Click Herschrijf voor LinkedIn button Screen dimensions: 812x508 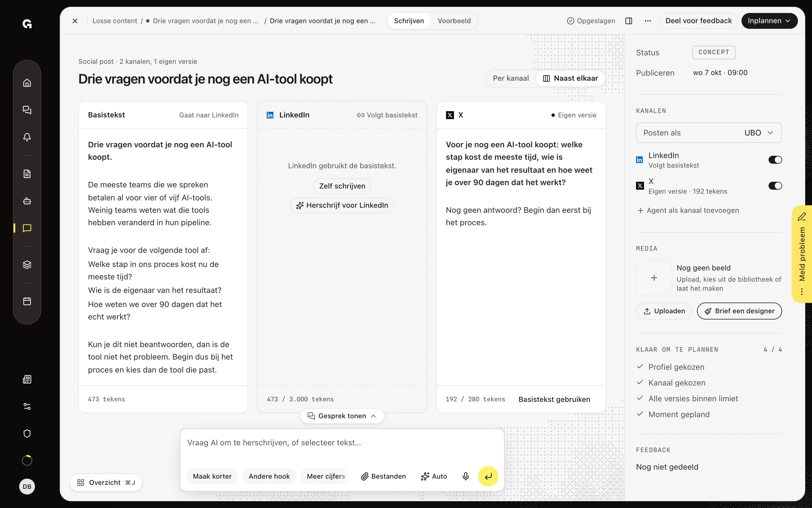pyautogui.click(x=342, y=205)
